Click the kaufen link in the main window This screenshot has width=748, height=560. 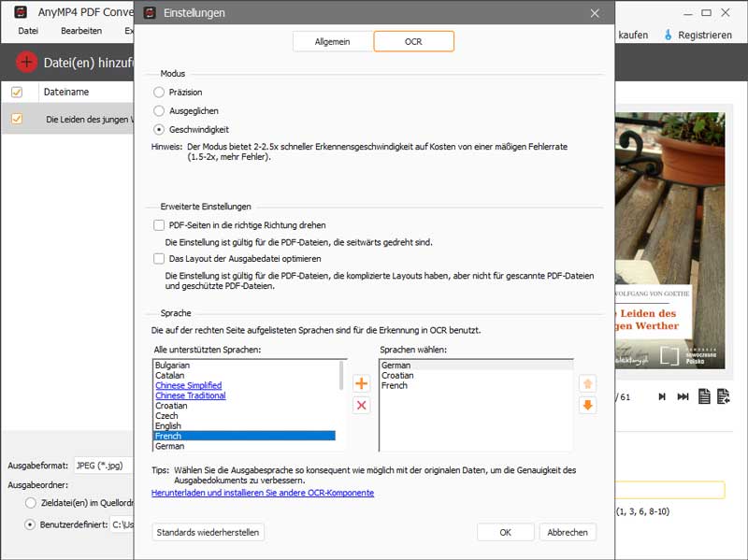click(633, 36)
